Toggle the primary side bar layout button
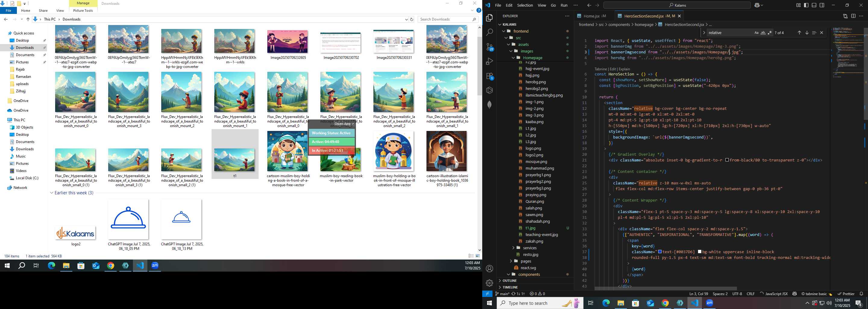Viewport: 868px width, 309px height. 806,5
